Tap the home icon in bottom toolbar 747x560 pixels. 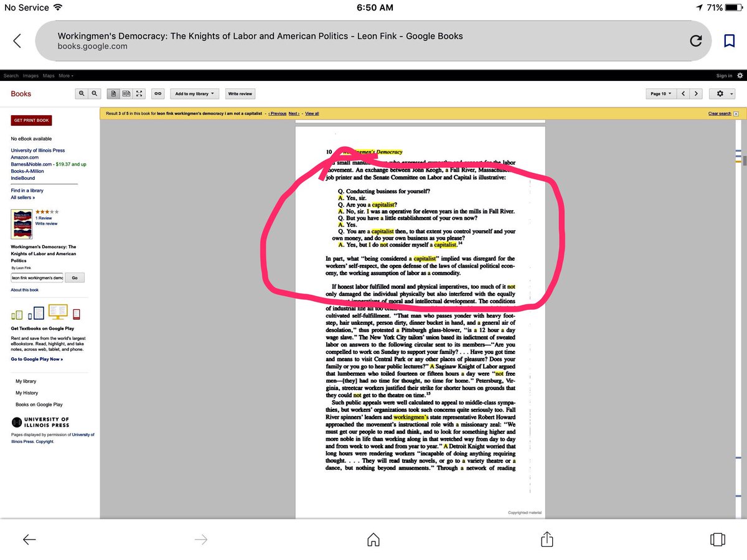[x=373, y=539]
